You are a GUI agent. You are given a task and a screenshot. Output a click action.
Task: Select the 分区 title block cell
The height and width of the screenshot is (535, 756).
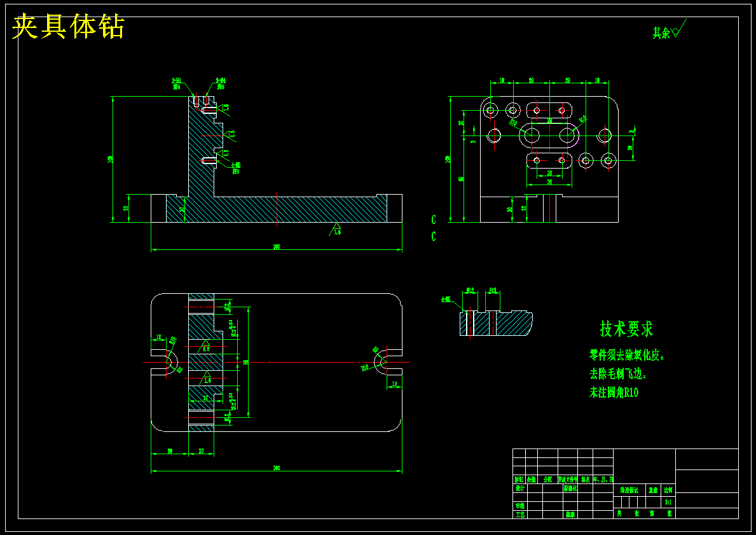tap(547, 480)
